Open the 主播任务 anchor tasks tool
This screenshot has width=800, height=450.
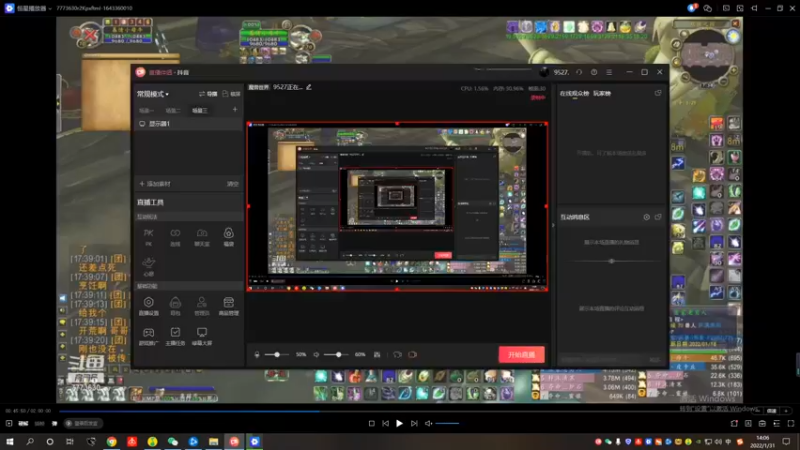pos(175,336)
